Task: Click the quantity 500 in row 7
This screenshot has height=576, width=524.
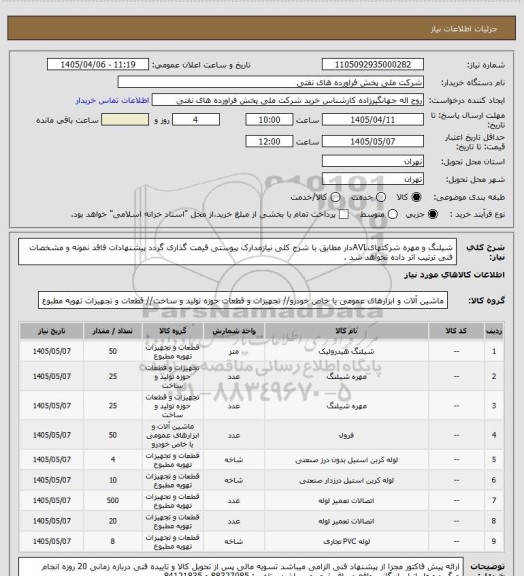Action: [112, 501]
